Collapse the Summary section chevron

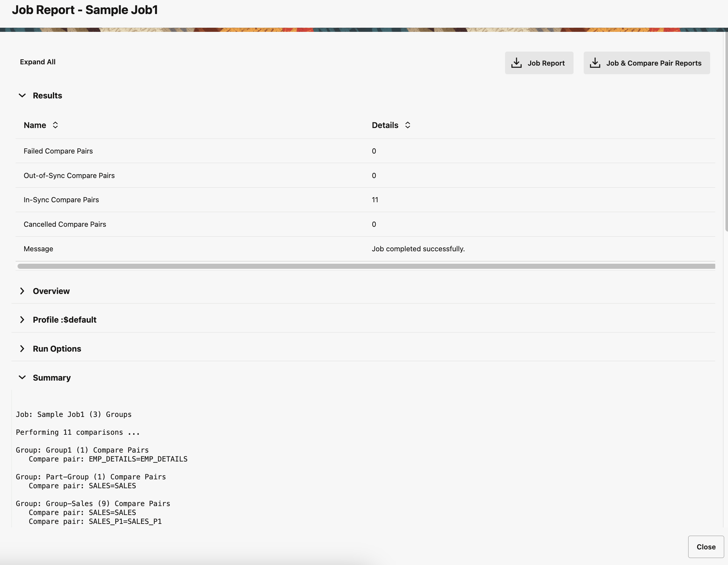tap(22, 377)
